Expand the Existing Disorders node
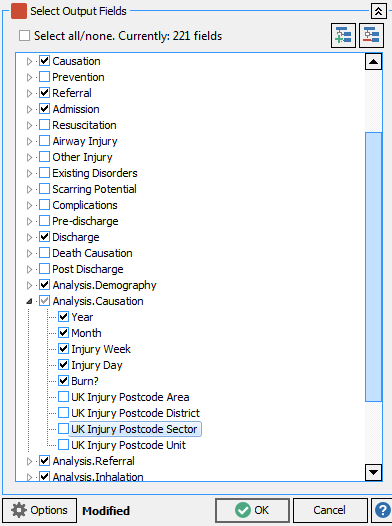Image resolution: width=392 pixels, height=526 pixels. [29, 173]
